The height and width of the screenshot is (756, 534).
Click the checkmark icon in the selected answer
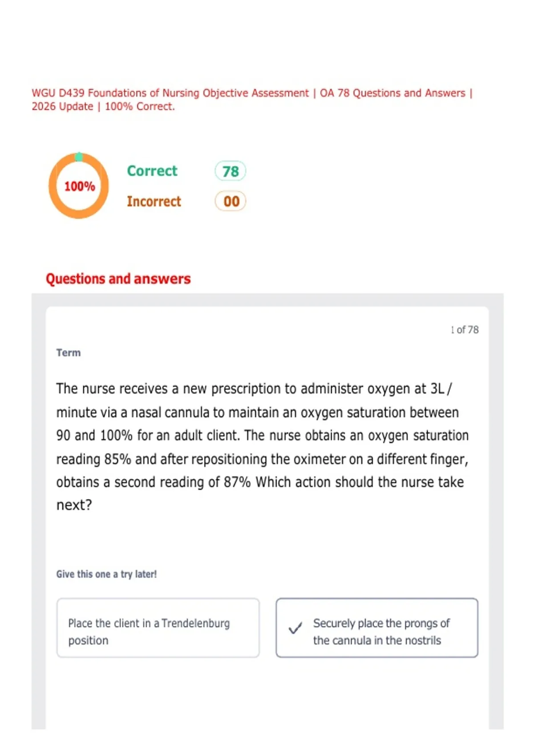click(x=295, y=628)
